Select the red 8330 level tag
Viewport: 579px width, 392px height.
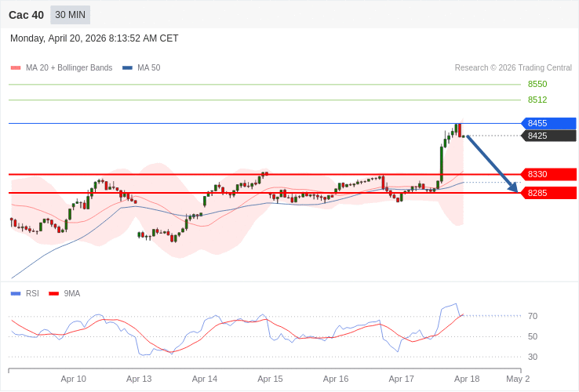(548, 174)
